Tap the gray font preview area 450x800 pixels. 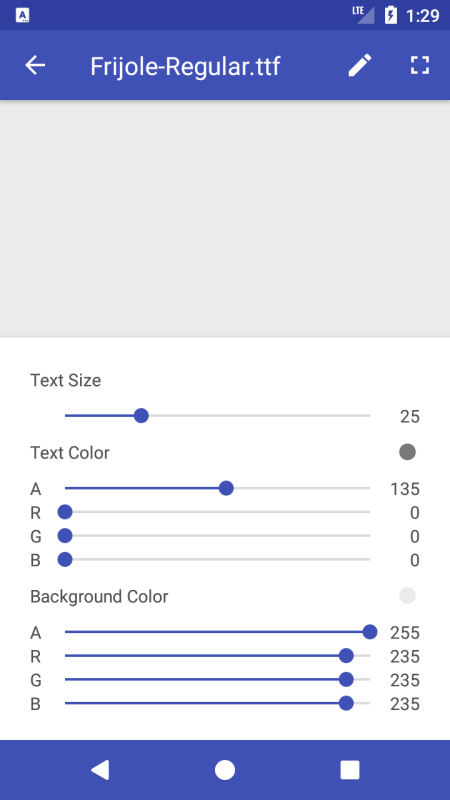coord(225,218)
